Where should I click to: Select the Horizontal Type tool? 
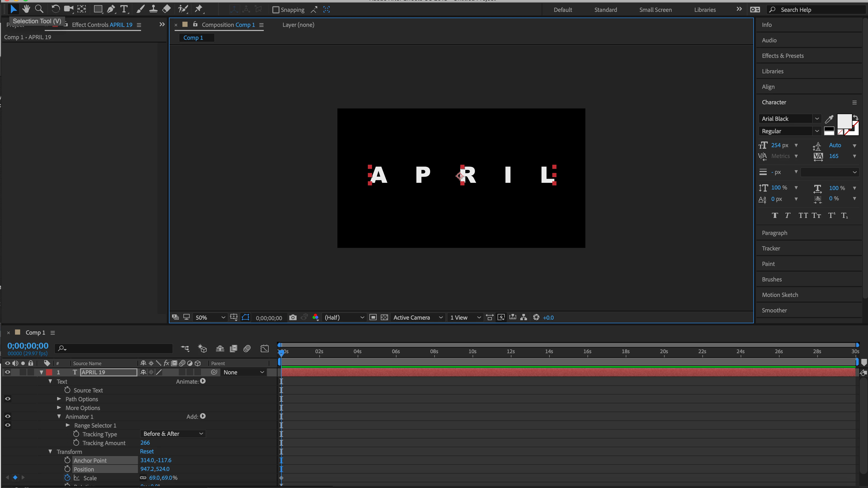coord(124,9)
